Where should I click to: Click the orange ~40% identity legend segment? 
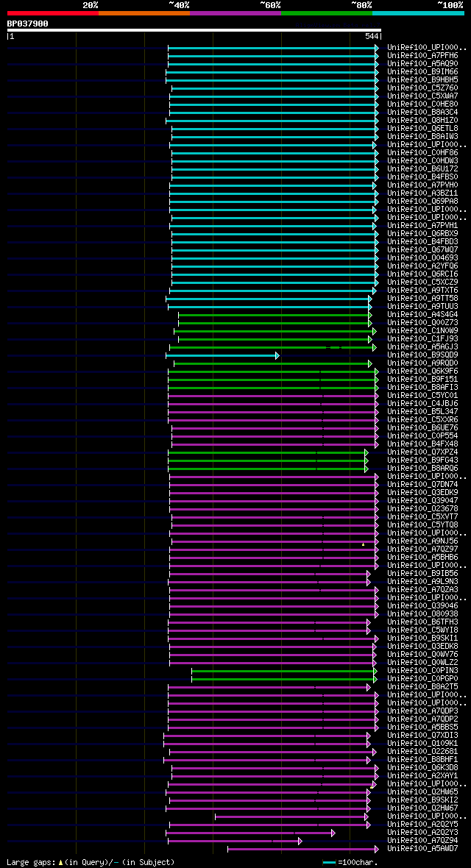point(144,13)
